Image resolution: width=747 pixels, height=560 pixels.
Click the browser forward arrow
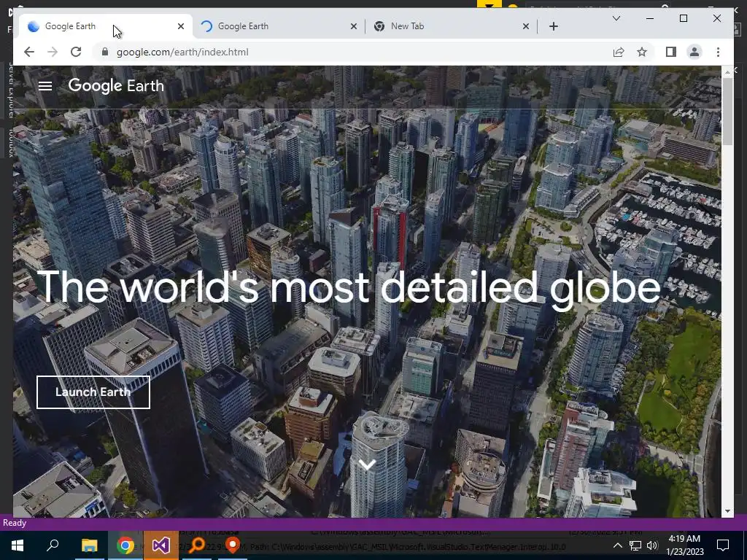[x=53, y=52]
